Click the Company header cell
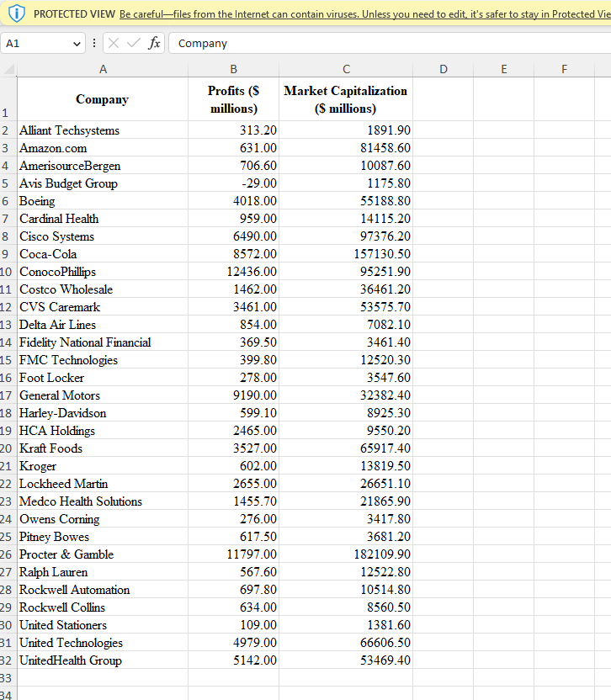This screenshot has width=611, height=700. 103,99
